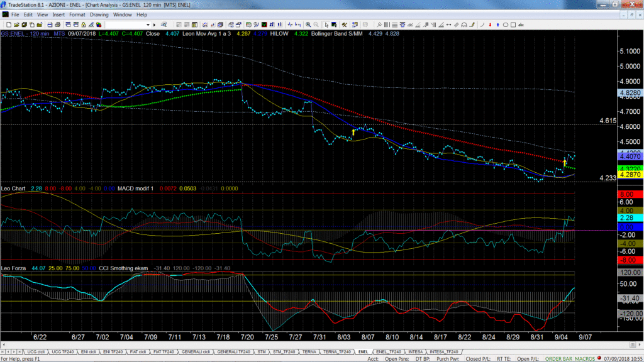Image resolution: width=644 pixels, height=362 pixels.
Task: Open the Drawing menu
Action: click(99, 15)
